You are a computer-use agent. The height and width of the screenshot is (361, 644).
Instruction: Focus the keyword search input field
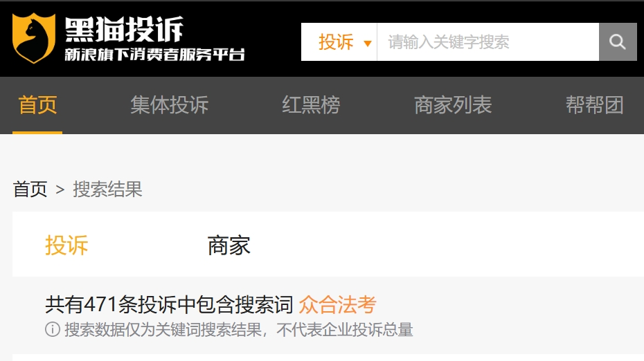click(488, 42)
